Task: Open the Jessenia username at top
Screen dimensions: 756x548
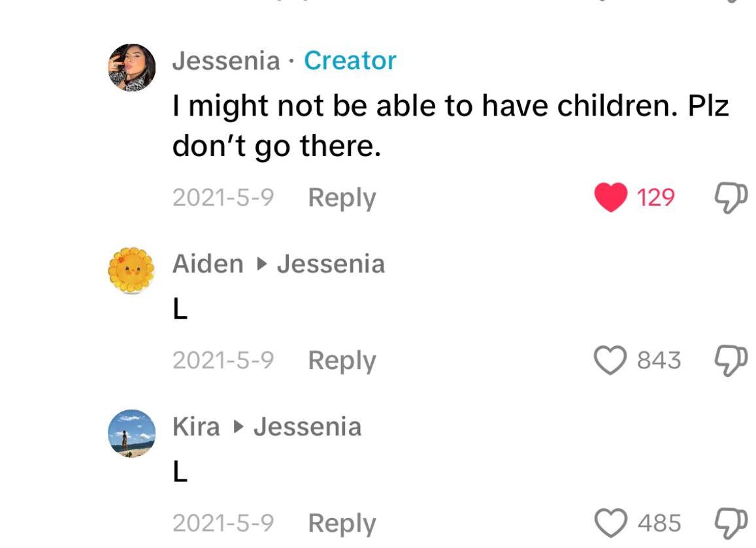Action: [x=226, y=61]
